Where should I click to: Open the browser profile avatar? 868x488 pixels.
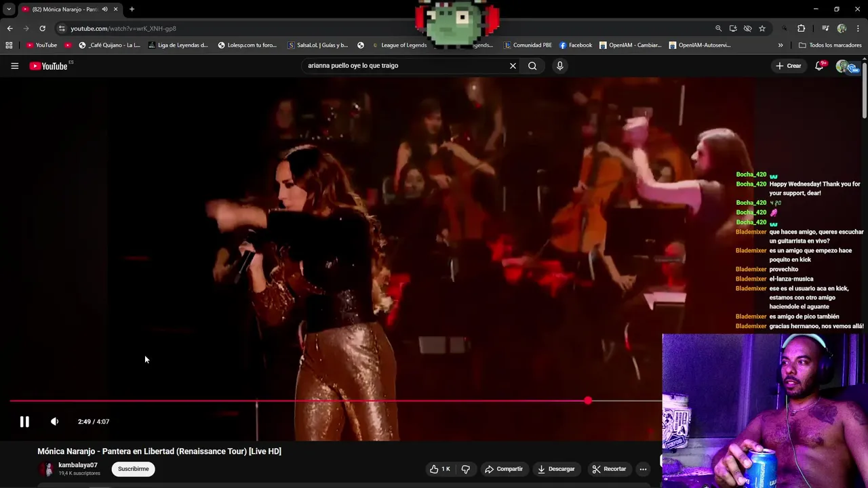[842, 28]
